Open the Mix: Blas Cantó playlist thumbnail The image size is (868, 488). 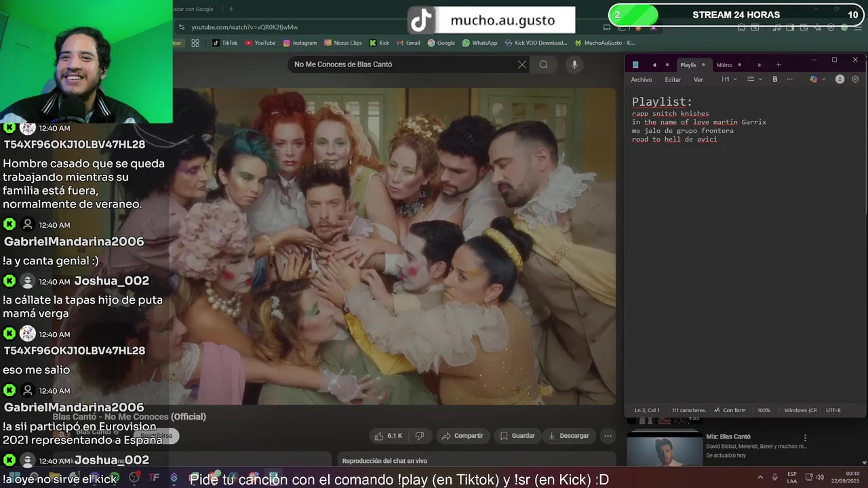click(665, 449)
